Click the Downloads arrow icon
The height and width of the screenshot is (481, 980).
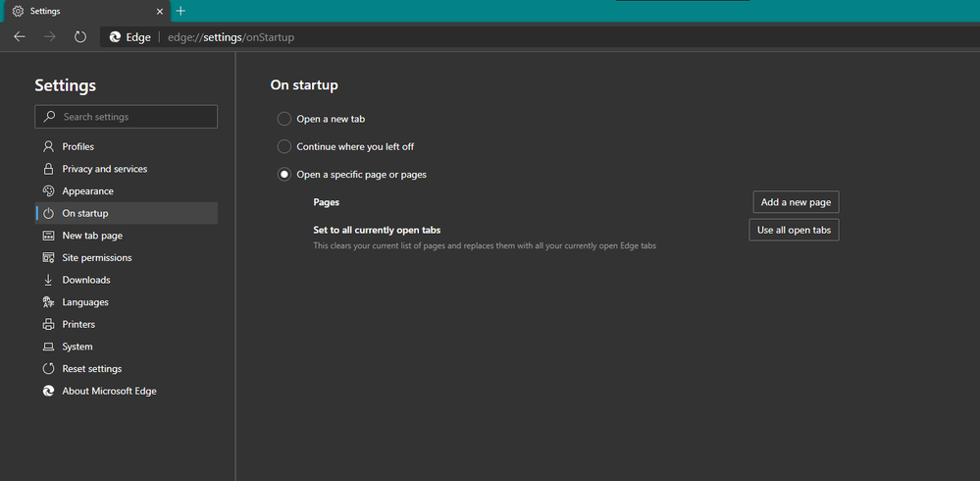48,280
